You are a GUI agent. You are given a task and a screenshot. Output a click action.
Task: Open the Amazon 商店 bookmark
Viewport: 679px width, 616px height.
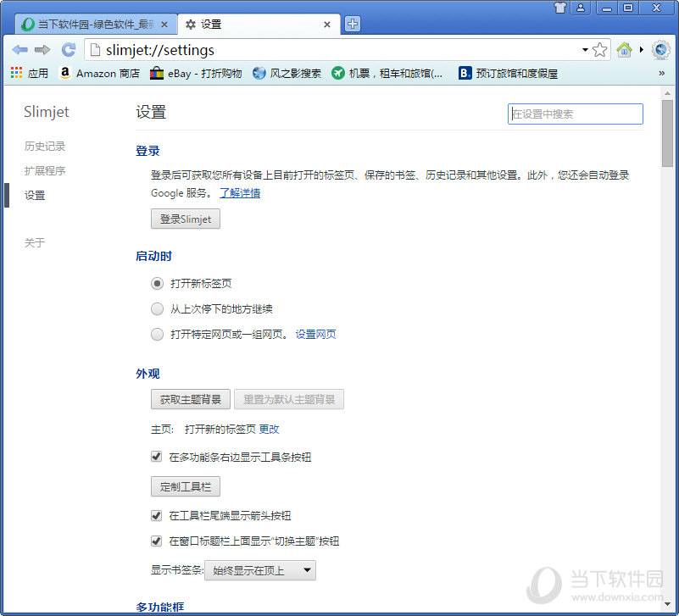(x=100, y=73)
